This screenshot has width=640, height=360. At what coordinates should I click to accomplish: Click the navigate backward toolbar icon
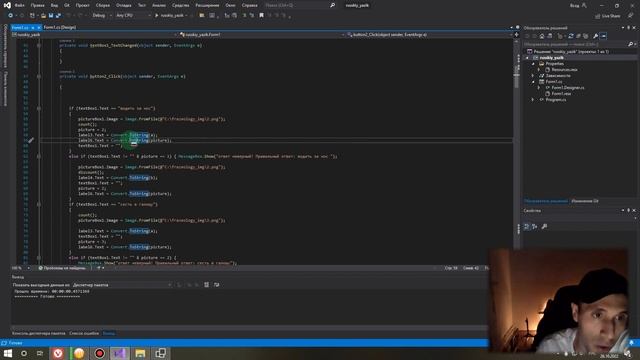coord(10,16)
